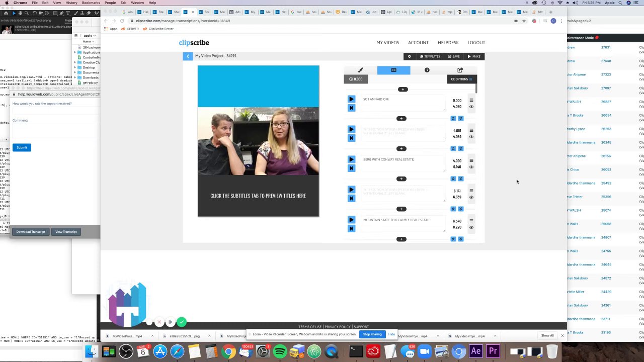Click Submit in support rating form
644x362 pixels.
(x=22, y=147)
